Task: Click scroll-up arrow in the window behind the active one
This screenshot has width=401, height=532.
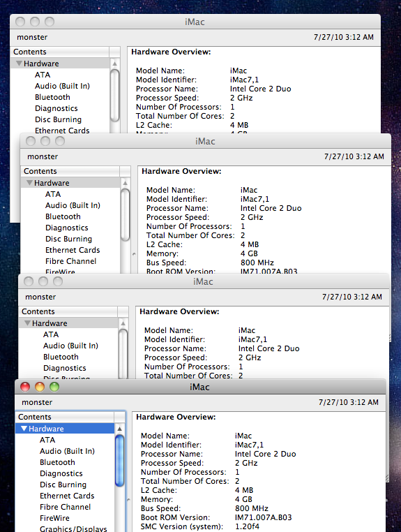Action: click(123, 323)
